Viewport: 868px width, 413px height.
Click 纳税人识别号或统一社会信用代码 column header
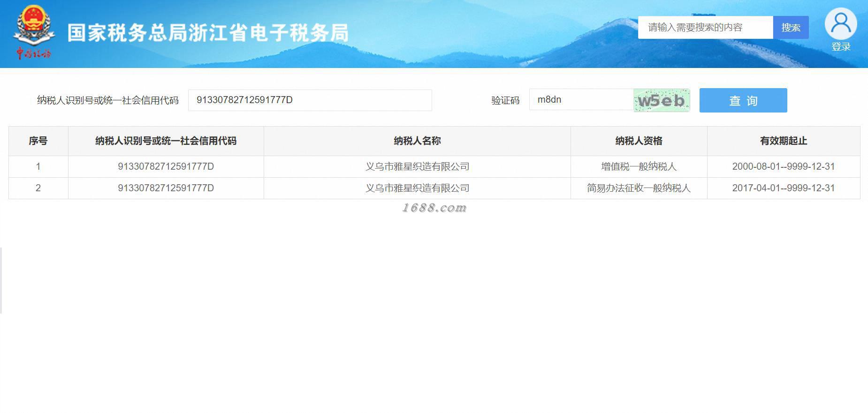166,141
